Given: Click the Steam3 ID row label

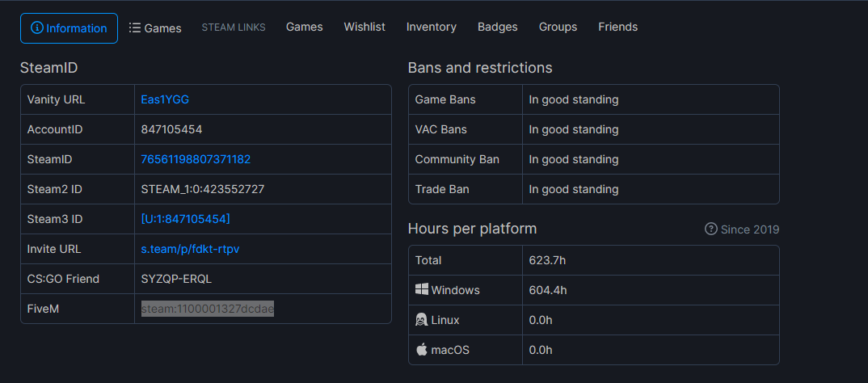Looking at the screenshot, I should coord(55,219).
